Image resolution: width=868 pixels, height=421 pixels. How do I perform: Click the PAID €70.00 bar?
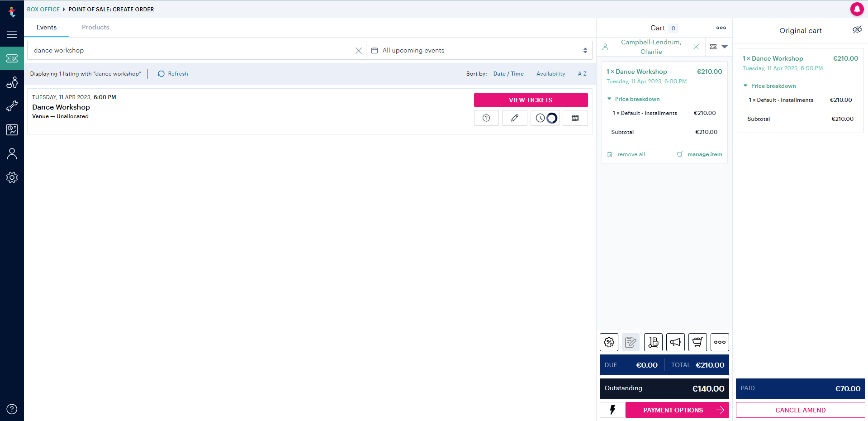(x=800, y=388)
